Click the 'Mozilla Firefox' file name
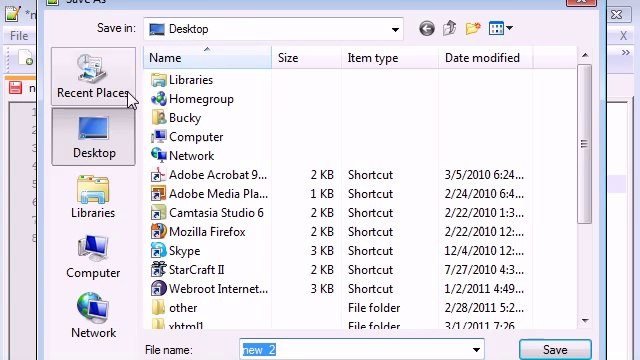This screenshot has width=640, height=360. point(207,232)
